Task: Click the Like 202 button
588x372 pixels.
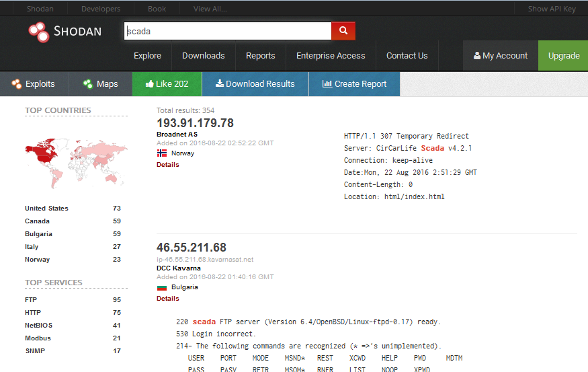Action: pyautogui.click(x=167, y=83)
